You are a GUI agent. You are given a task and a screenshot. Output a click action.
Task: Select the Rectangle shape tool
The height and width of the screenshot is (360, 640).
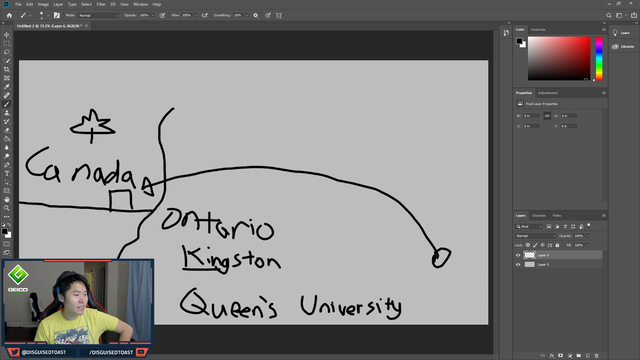coord(7,191)
